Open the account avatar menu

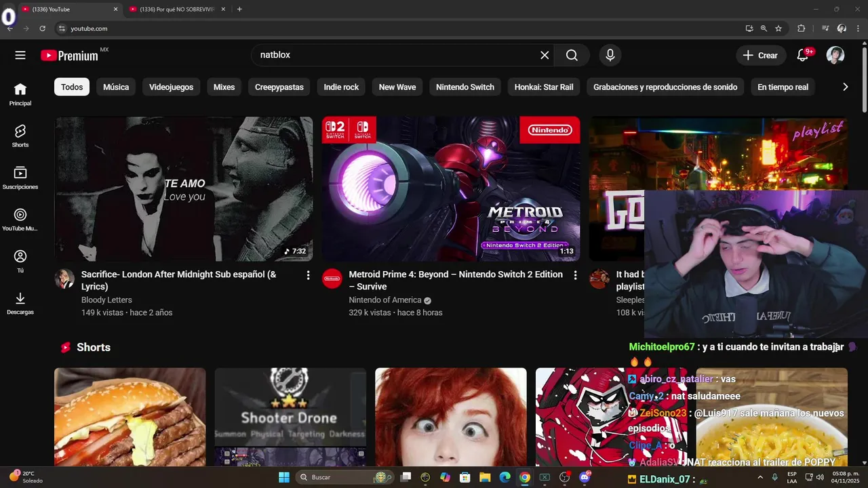pos(835,55)
